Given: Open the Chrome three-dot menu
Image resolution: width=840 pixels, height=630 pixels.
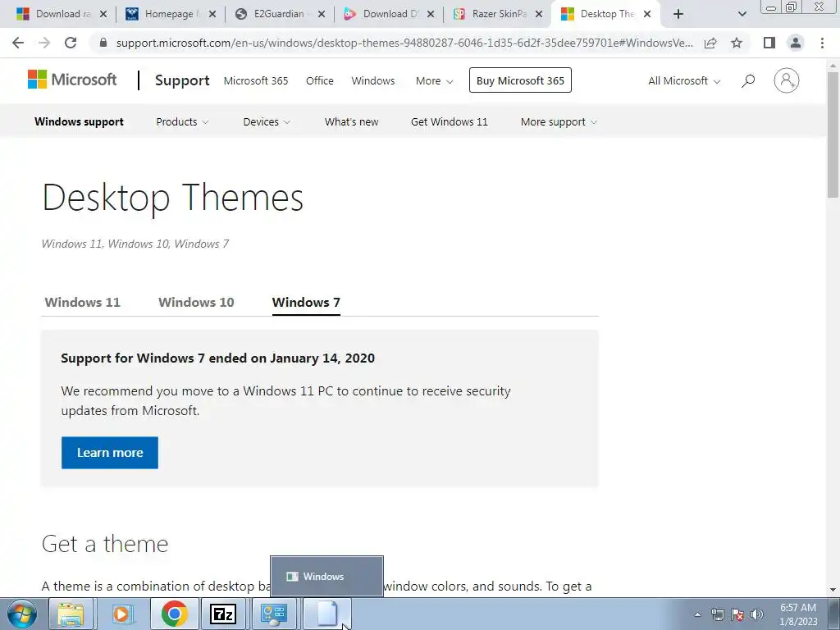Looking at the screenshot, I should 822,43.
